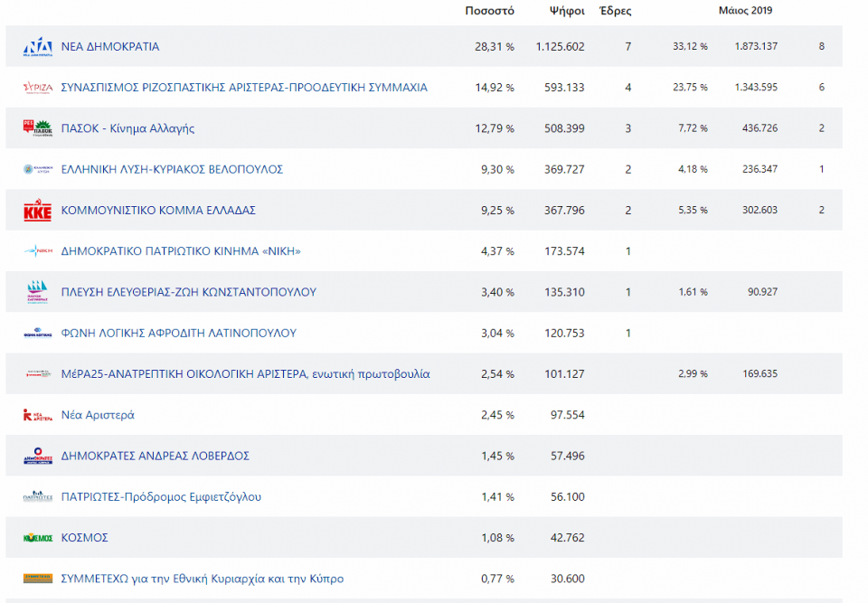Click the Μάιος 2019 column header
Image resolution: width=868 pixels, height=603 pixels.
(745, 12)
